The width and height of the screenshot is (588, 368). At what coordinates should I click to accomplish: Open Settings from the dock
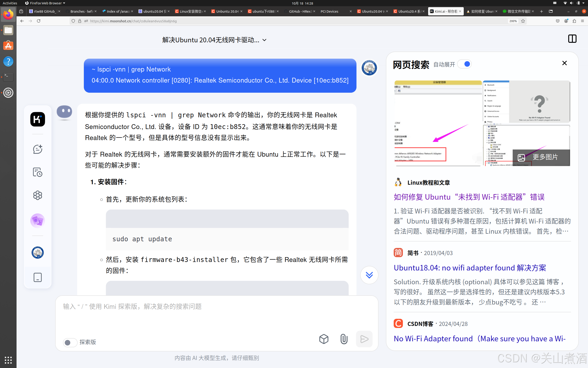click(8, 92)
